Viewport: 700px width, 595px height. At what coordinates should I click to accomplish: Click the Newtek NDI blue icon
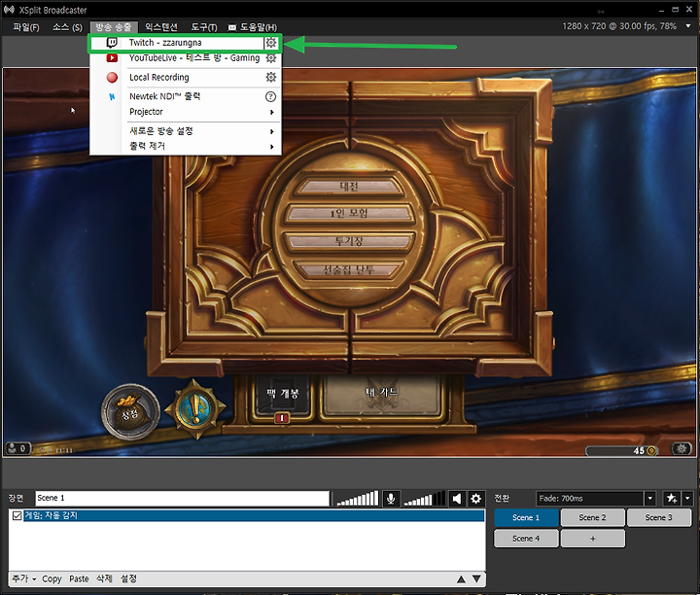pos(112,96)
